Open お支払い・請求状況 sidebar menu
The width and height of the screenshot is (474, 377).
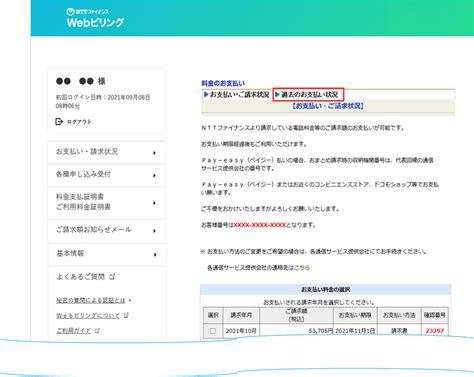coord(107,152)
